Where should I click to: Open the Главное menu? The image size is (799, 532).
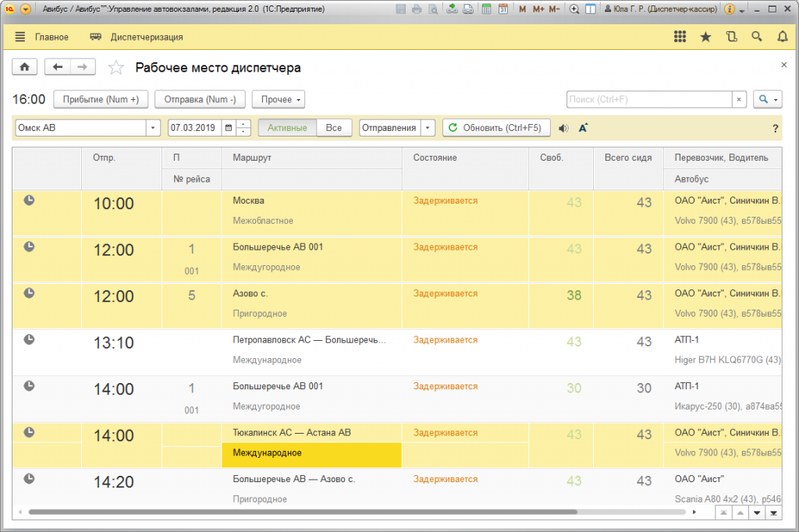(42, 37)
